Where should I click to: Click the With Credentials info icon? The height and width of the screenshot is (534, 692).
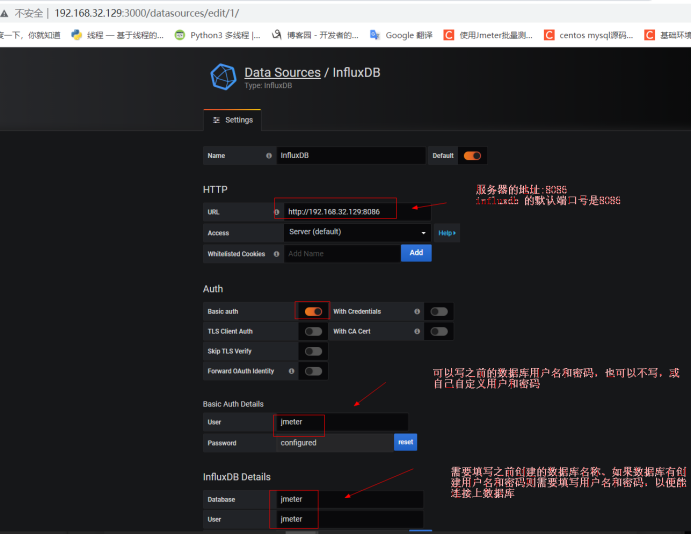(x=417, y=312)
